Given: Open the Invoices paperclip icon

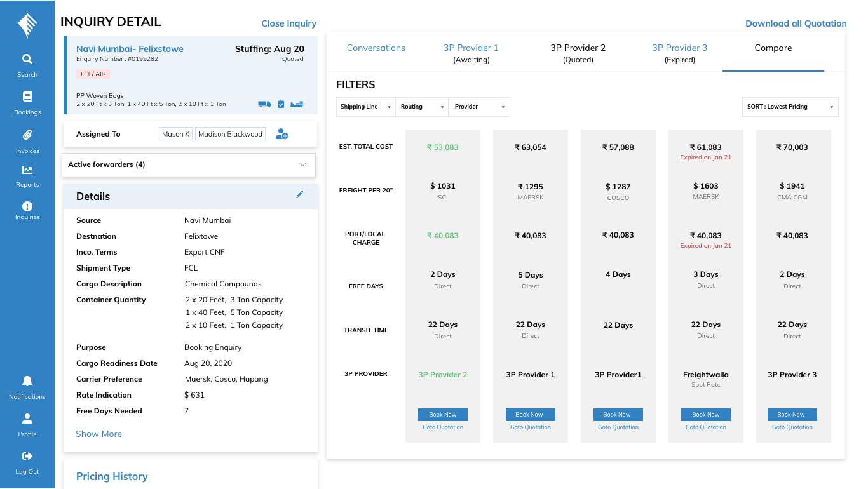Looking at the screenshot, I should tap(27, 135).
